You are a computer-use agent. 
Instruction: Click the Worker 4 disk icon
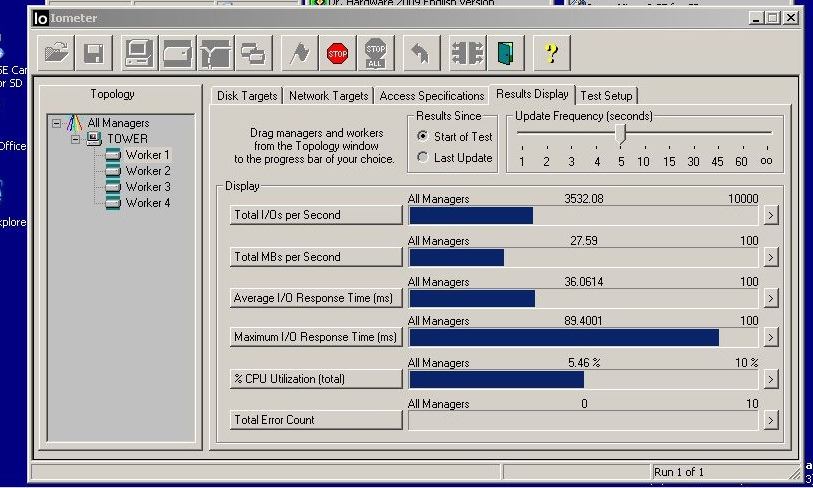point(113,203)
